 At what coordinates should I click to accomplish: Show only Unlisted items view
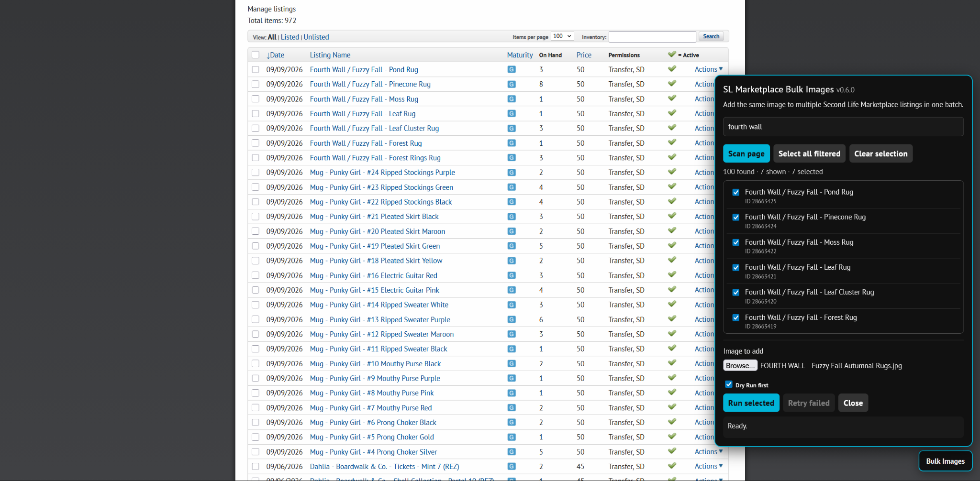(x=316, y=37)
